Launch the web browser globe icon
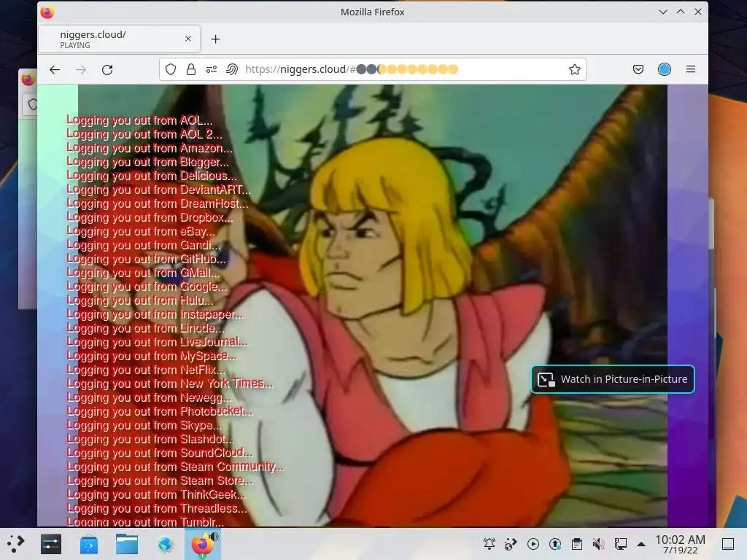 pyautogui.click(x=166, y=544)
